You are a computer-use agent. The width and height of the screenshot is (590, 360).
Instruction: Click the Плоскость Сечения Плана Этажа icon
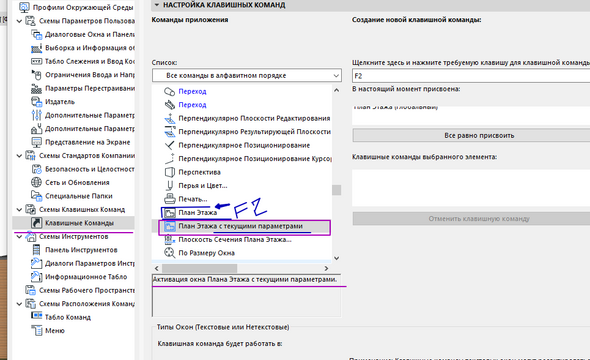pos(170,240)
